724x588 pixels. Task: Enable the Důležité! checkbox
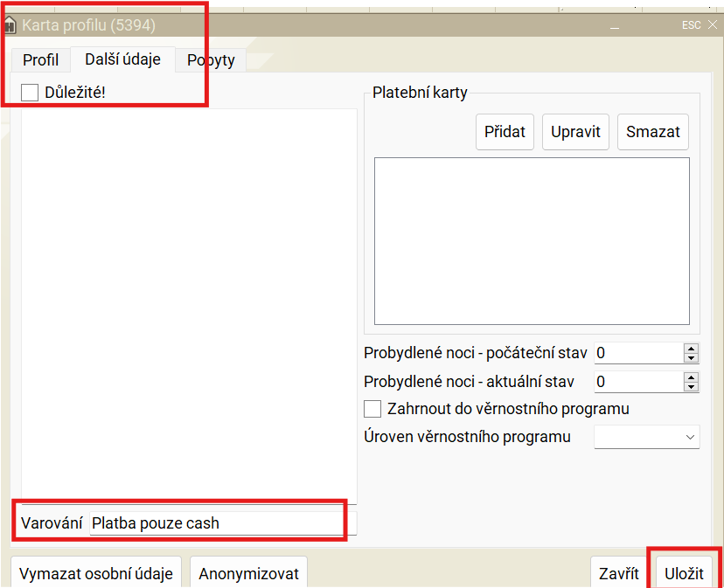[x=31, y=92]
